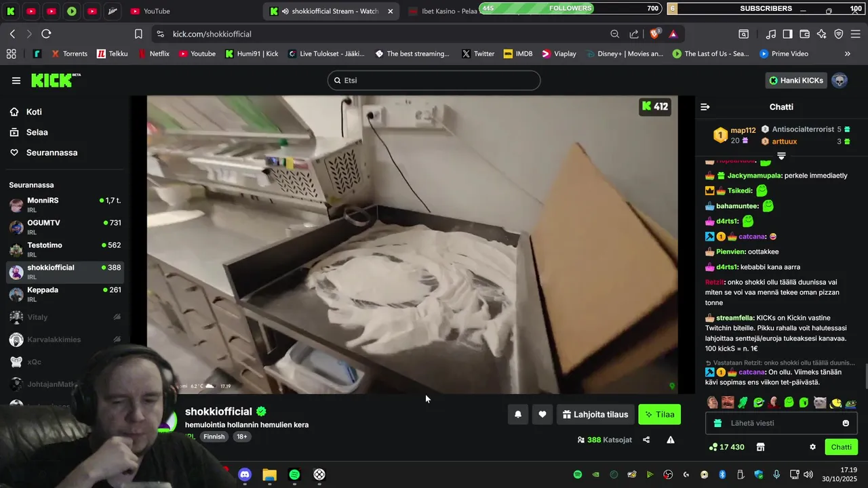868x488 pixels.
Task: Open media control music note icon
Action: point(771,34)
